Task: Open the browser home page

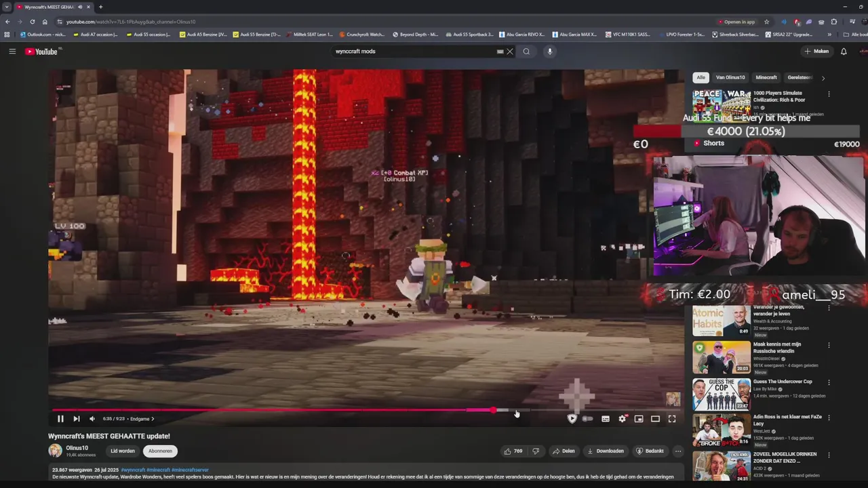Action: click(45, 22)
